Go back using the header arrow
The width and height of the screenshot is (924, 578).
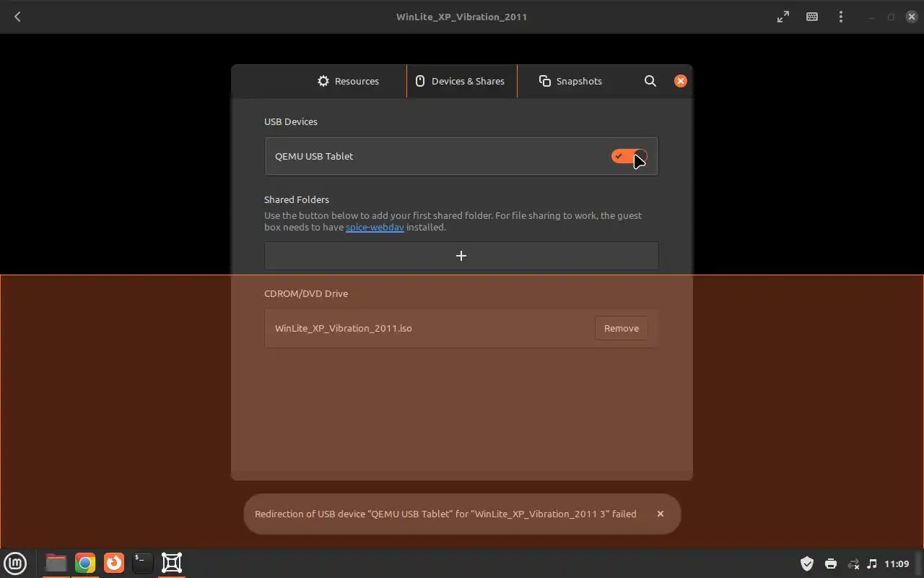pos(17,17)
